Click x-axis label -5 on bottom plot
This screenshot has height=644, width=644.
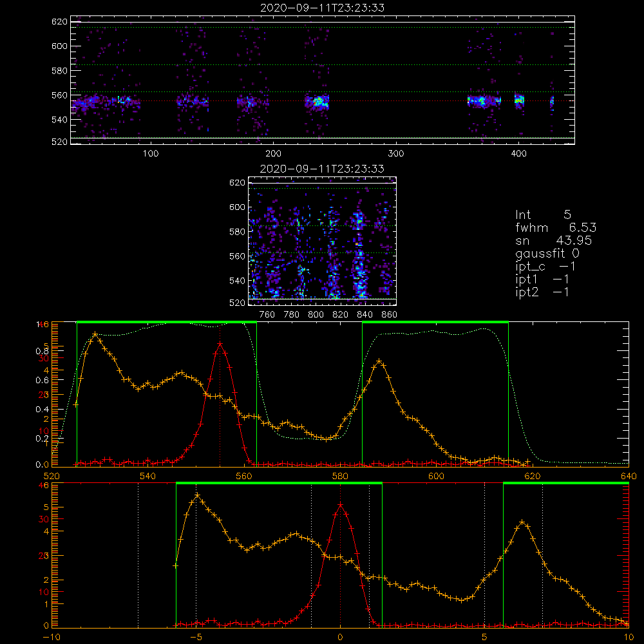click(196, 638)
